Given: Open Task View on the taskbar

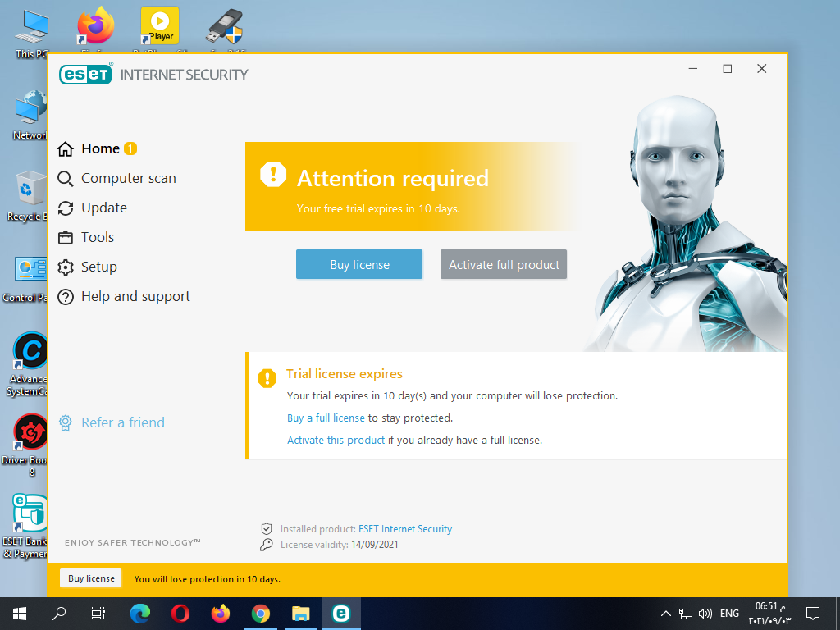Looking at the screenshot, I should (98, 614).
